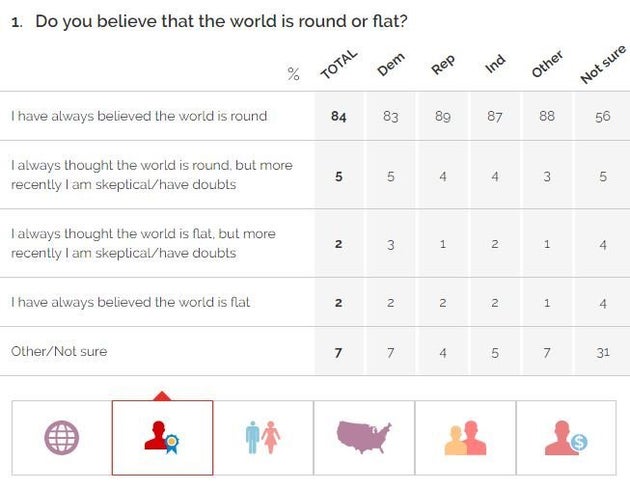Click the percent symbol header

pos(293,73)
